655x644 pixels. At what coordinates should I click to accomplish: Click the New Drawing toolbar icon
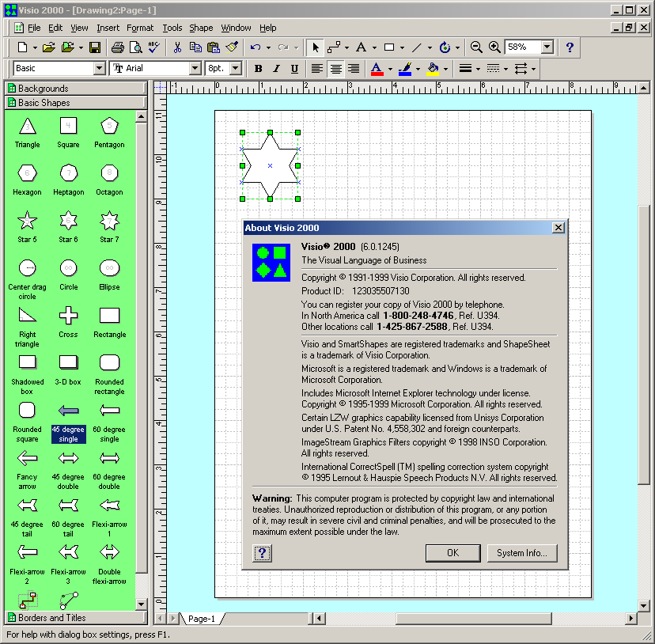23,47
